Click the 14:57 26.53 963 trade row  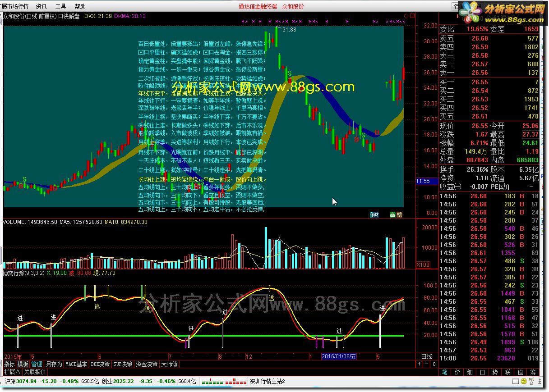tap(489, 350)
